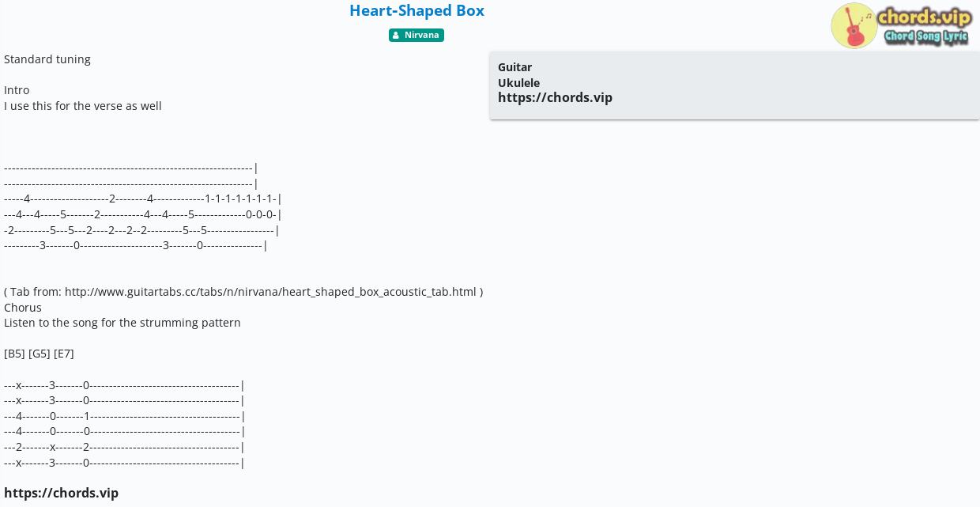Select Guitar in the side panel

pyautogui.click(x=514, y=67)
